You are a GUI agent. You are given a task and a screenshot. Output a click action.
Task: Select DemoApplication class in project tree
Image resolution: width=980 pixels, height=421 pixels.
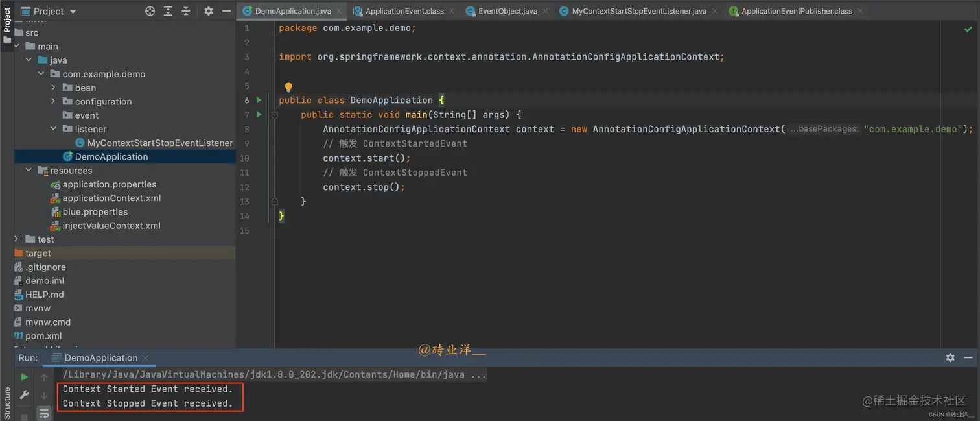(x=105, y=156)
